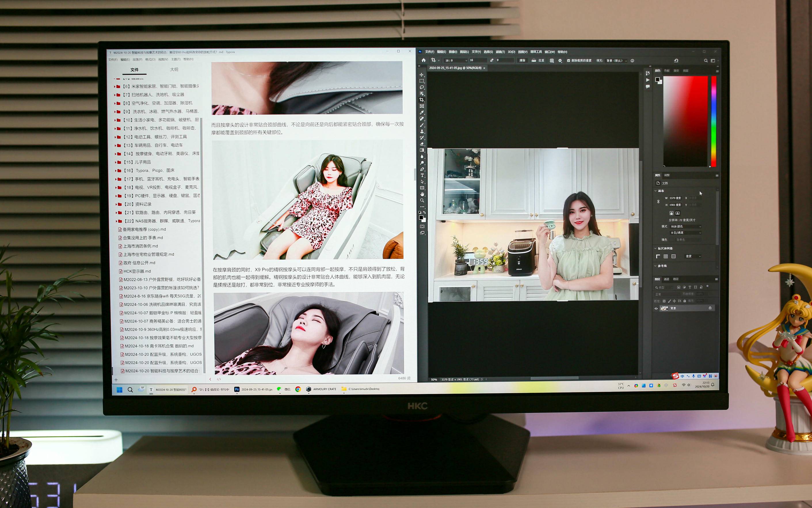
Task: Swap crop width and height arrows
Action: (492, 60)
